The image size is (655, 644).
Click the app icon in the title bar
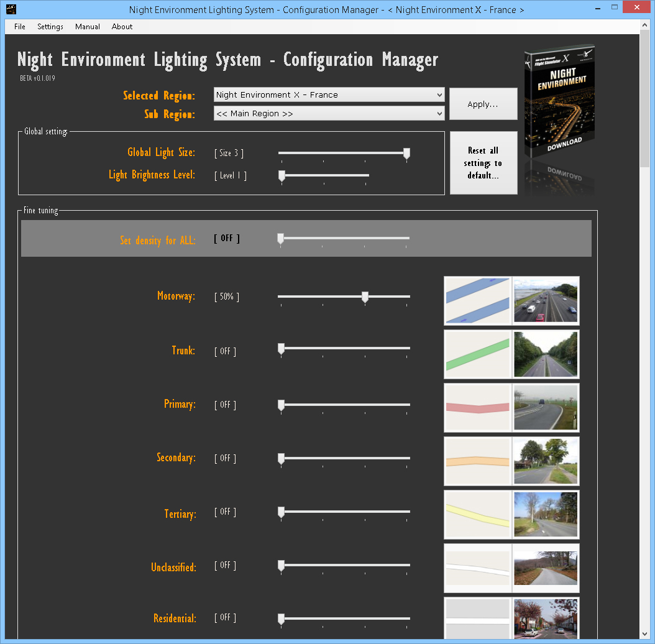(x=11, y=9)
